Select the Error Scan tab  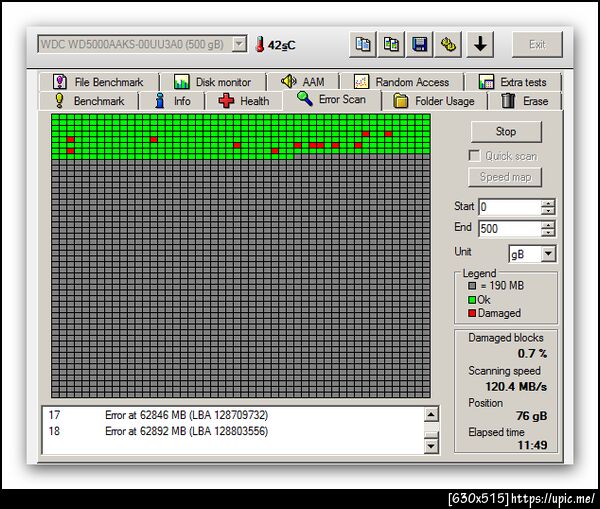332,100
